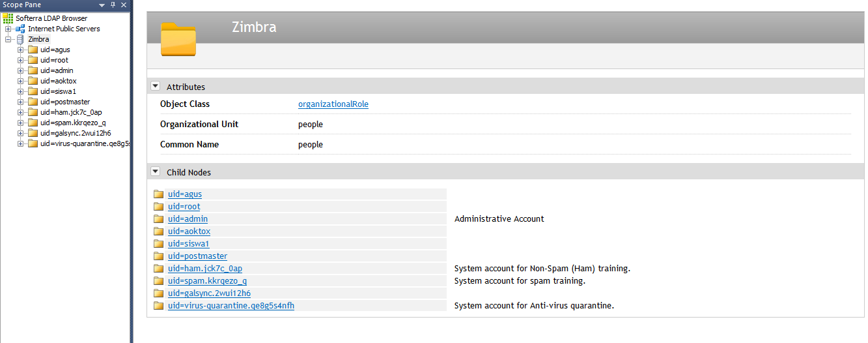The image size is (868, 343).
Task: Close the Scope Pane
Action: [124, 5]
